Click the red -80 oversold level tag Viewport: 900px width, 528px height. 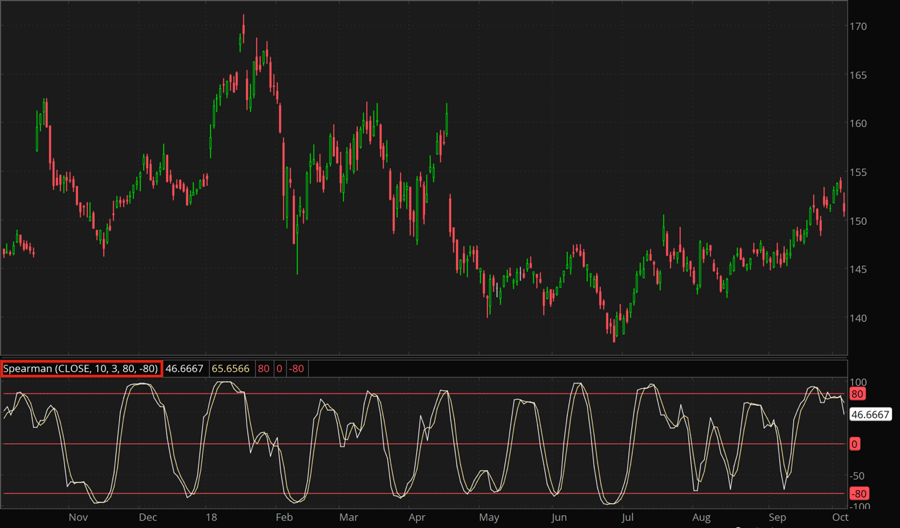[x=858, y=493]
